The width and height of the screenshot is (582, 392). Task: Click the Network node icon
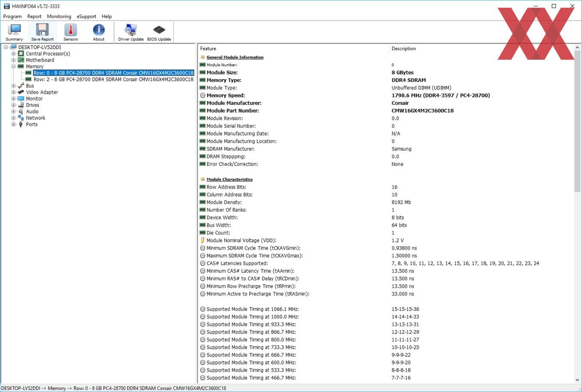pyautogui.click(x=21, y=118)
